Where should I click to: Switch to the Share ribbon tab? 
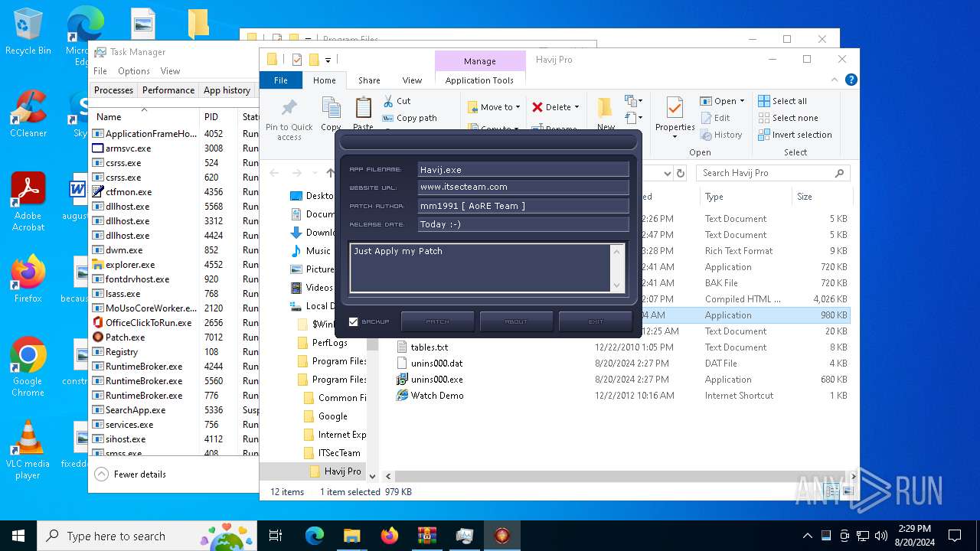tap(369, 80)
